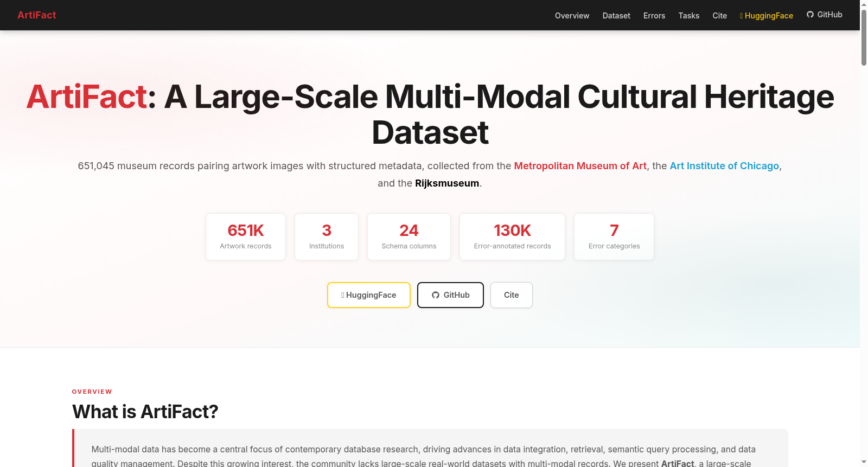The height and width of the screenshot is (467, 868).
Task: Click the 651K Artwork records stat card
Action: (246, 236)
